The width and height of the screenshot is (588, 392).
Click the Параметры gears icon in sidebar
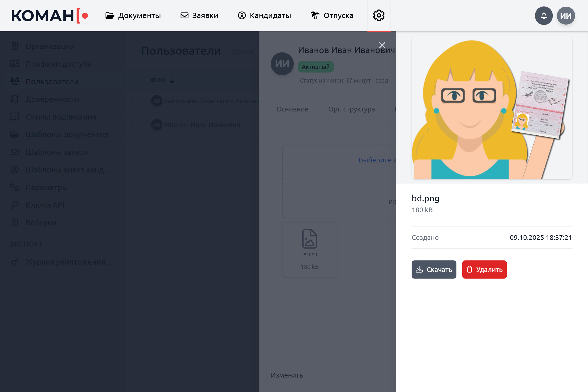[15, 187]
